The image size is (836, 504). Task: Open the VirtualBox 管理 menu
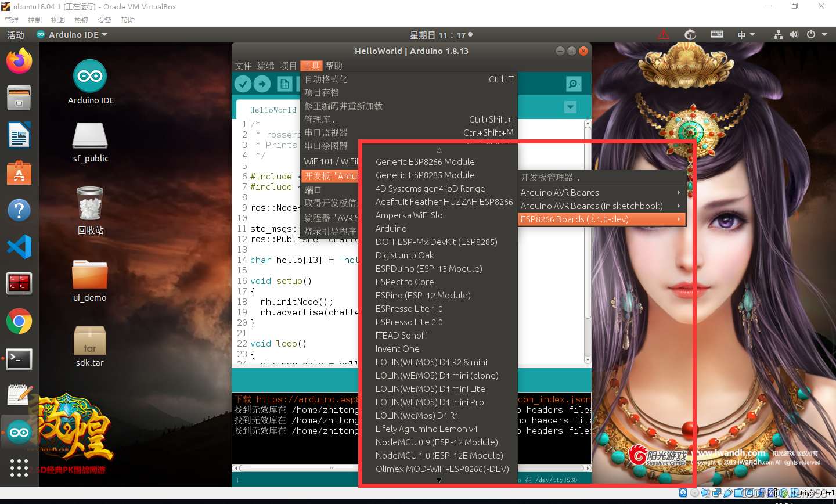tap(12, 20)
